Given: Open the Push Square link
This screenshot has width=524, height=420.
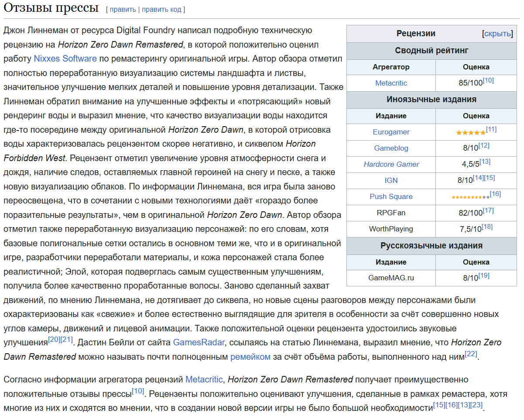Looking at the screenshot, I should 391,196.
